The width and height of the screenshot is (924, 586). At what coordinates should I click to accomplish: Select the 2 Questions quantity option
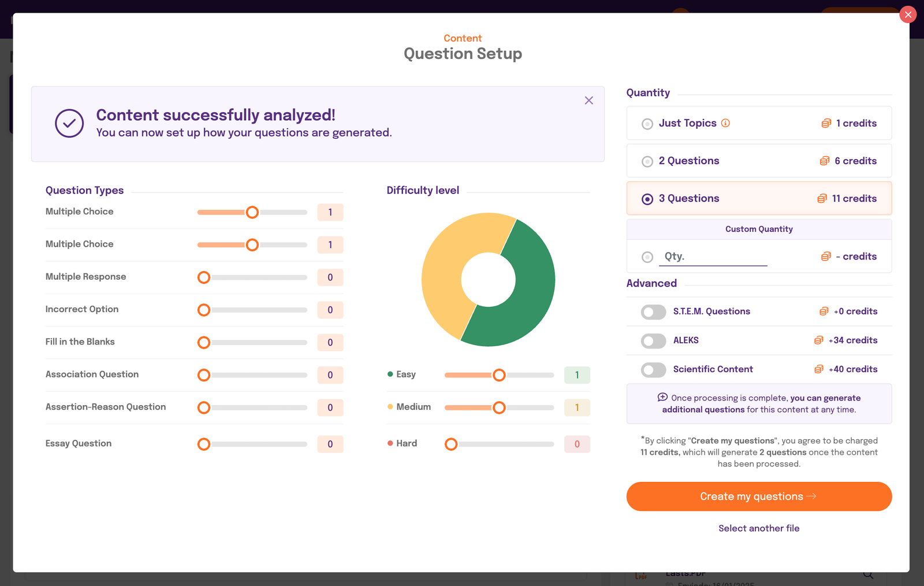click(x=647, y=161)
